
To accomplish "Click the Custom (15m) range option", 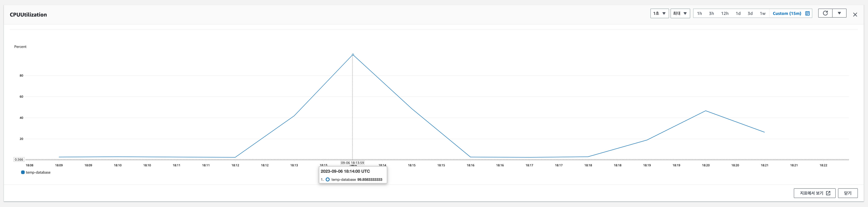I will [787, 14].
